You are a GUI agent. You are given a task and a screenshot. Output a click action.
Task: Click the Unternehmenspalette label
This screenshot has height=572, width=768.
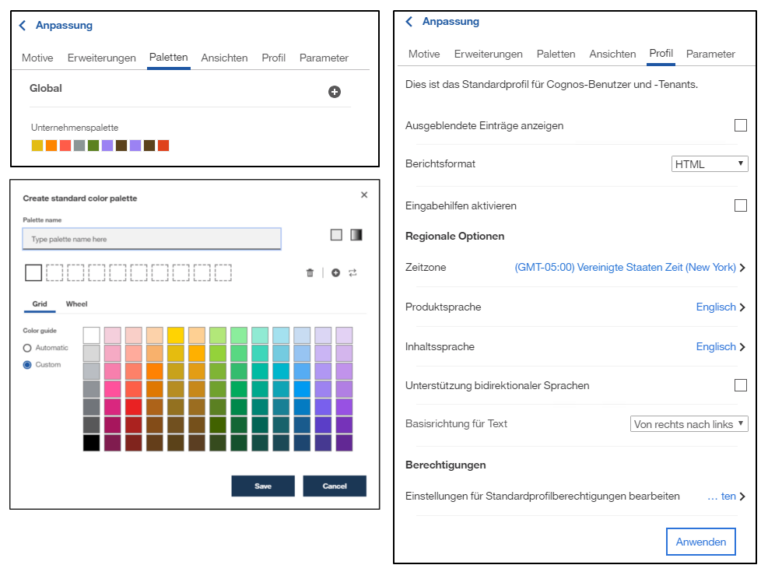[75, 128]
